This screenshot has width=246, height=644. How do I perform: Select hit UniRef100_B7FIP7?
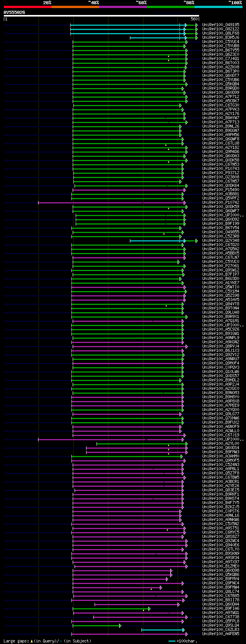221,275
